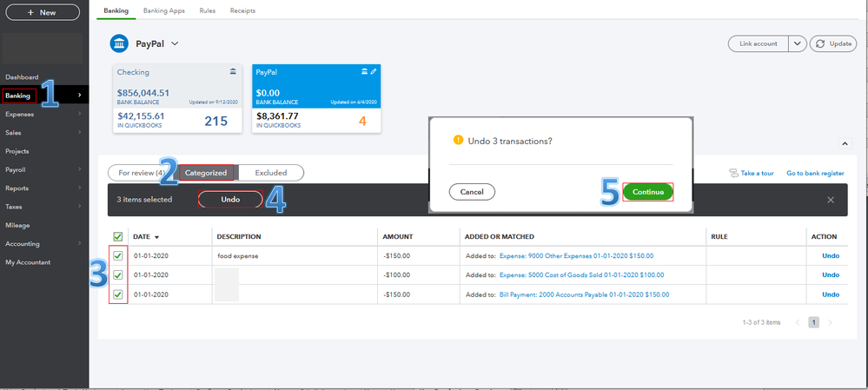Click Cancel in the Undo dialog
The height and width of the screenshot is (390, 868).
(472, 192)
